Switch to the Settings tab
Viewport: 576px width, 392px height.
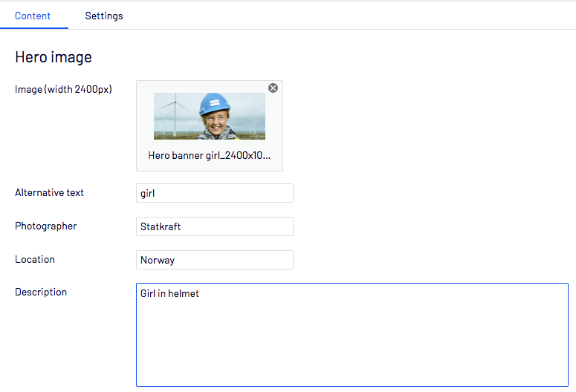click(x=104, y=16)
